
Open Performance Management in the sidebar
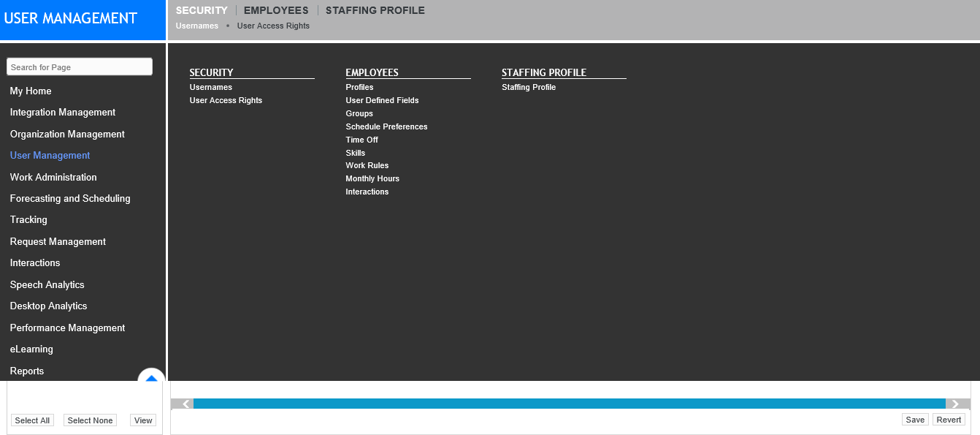point(68,328)
